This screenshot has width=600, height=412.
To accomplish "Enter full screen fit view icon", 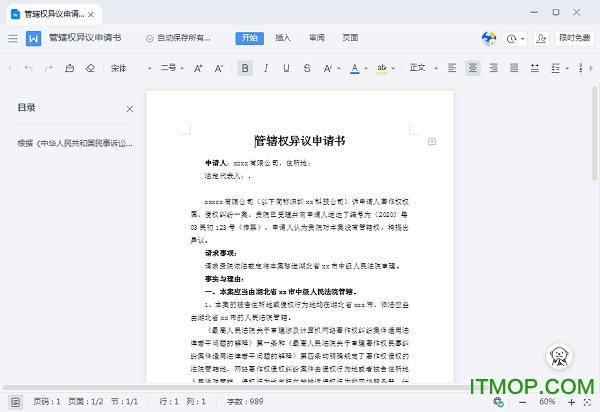I will pyautogui.click(x=587, y=402).
